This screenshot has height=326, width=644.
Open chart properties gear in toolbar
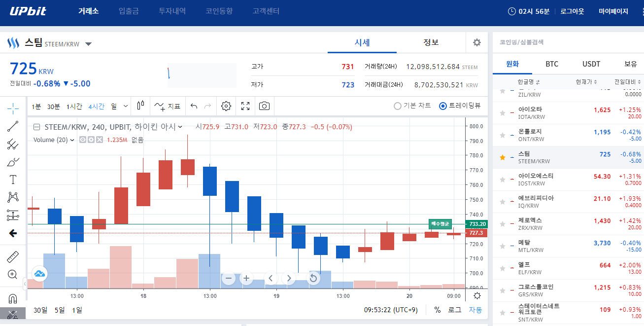coord(226,106)
